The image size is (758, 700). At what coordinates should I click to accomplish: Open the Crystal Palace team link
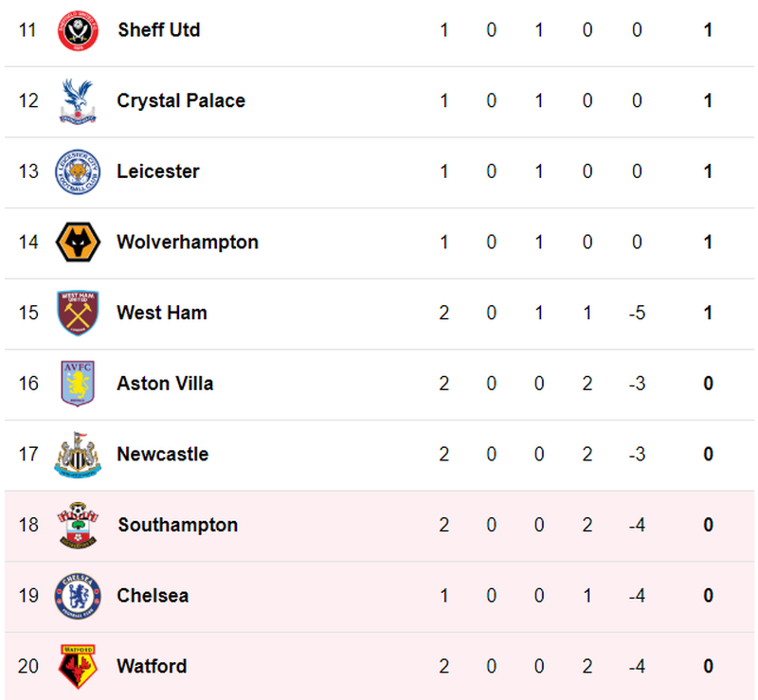coord(181,101)
